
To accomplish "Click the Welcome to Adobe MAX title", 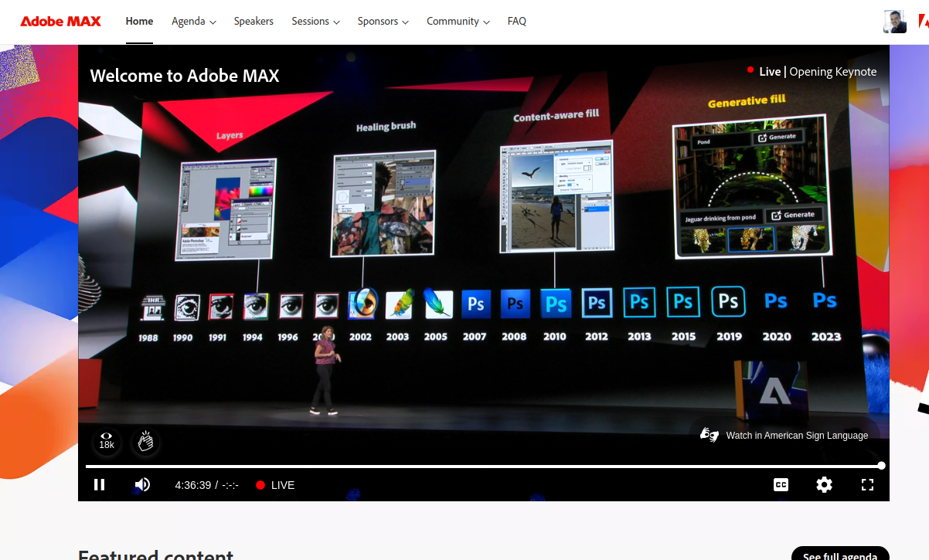I will 185,76.
